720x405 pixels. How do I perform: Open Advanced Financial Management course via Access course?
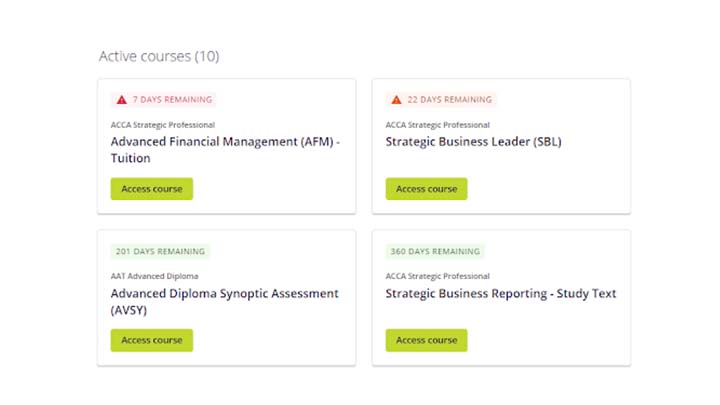tap(152, 189)
